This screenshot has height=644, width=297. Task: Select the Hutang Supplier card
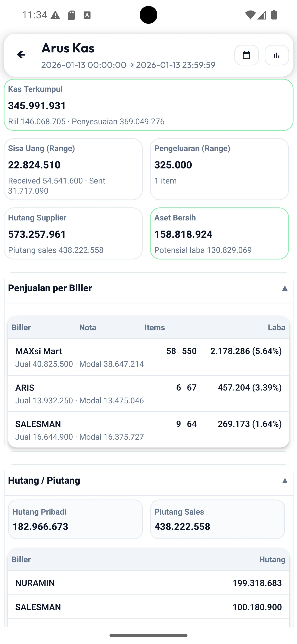point(73,233)
